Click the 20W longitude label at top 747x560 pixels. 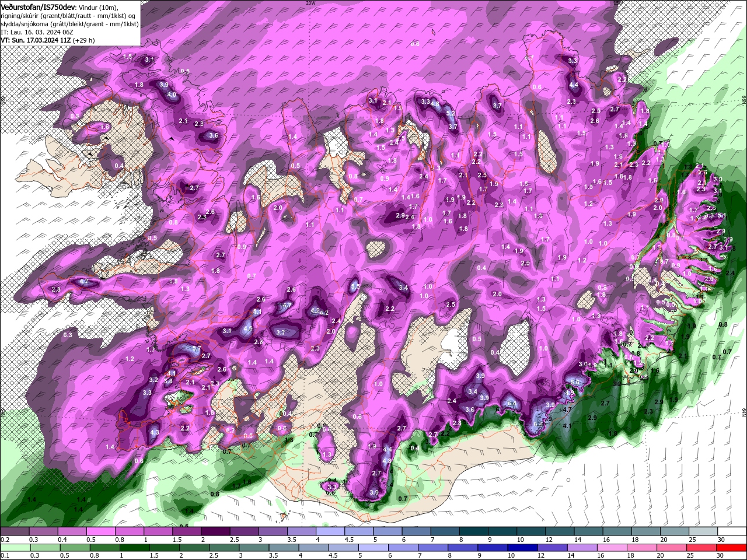coord(311,3)
